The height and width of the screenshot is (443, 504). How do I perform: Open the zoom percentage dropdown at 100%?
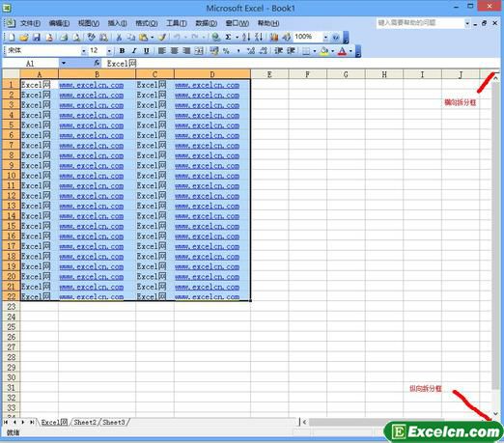325,38
